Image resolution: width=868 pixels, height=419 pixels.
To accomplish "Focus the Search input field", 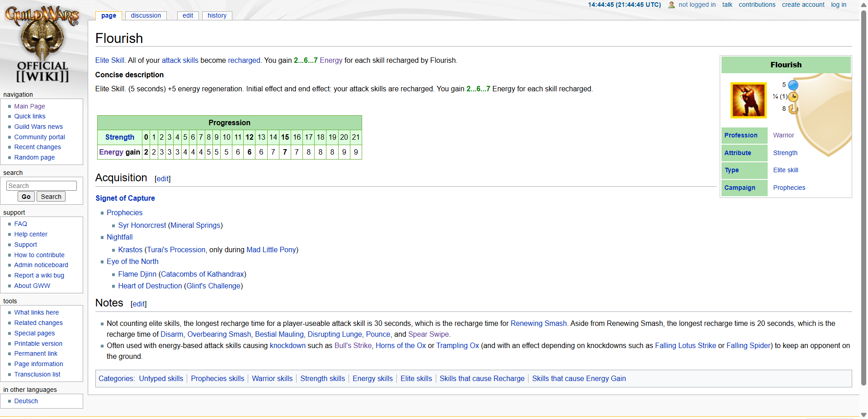I will pos(42,186).
